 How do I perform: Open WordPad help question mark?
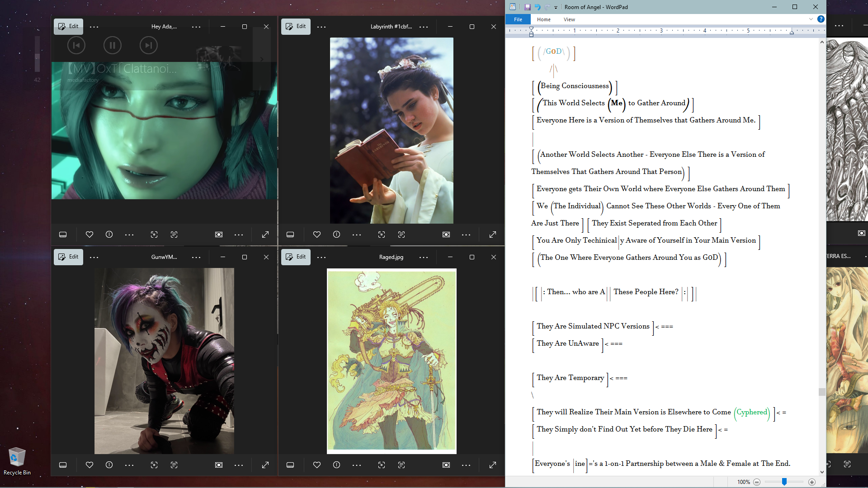point(821,19)
